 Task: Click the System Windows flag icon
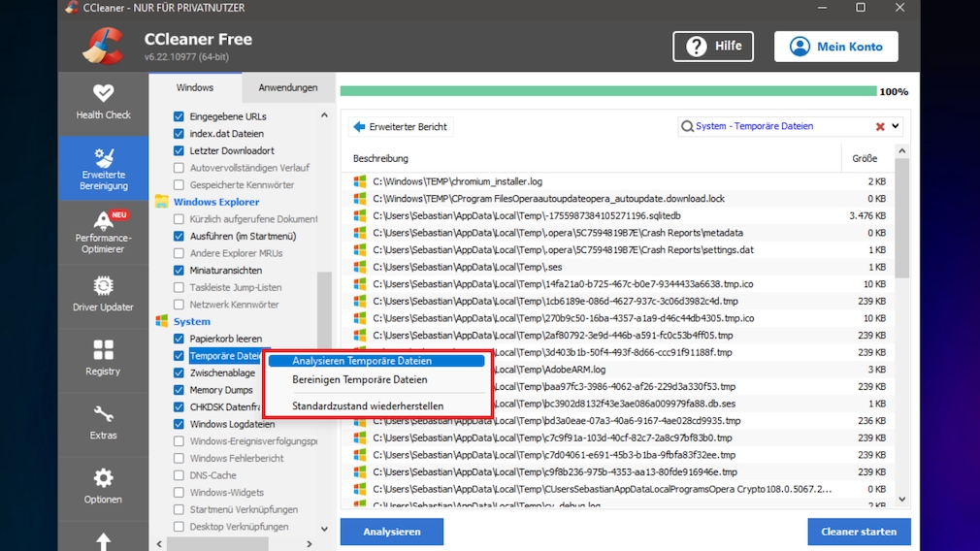162,321
